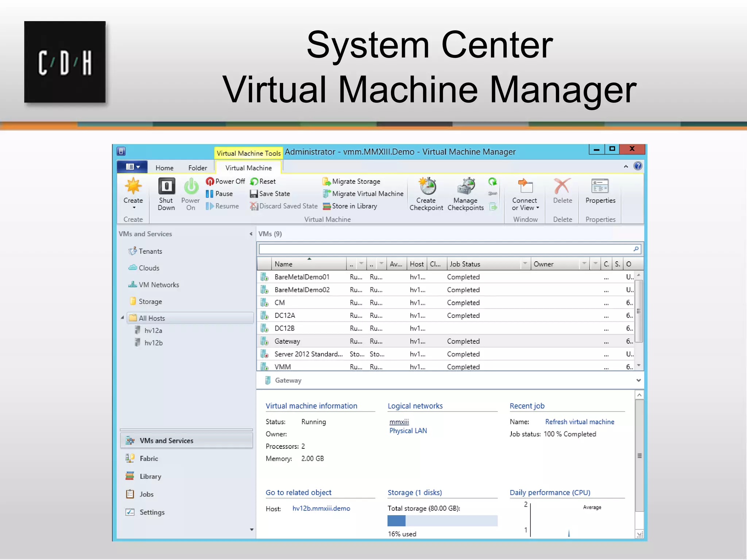
Task: Open the blue application menu dropdown
Action: pyautogui.click(x=132, y=167)
